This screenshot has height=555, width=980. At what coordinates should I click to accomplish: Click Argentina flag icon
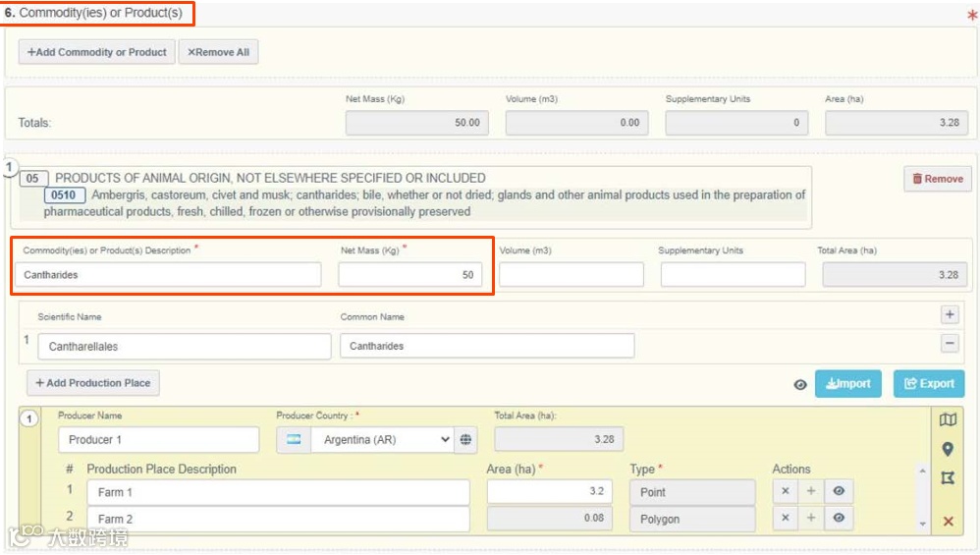point(294,439)
